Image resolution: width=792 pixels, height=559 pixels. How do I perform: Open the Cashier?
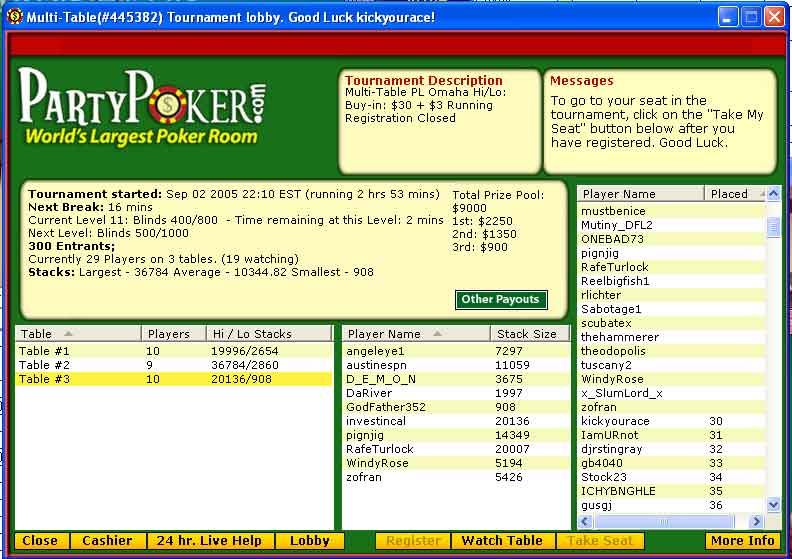tap(107, 541)
